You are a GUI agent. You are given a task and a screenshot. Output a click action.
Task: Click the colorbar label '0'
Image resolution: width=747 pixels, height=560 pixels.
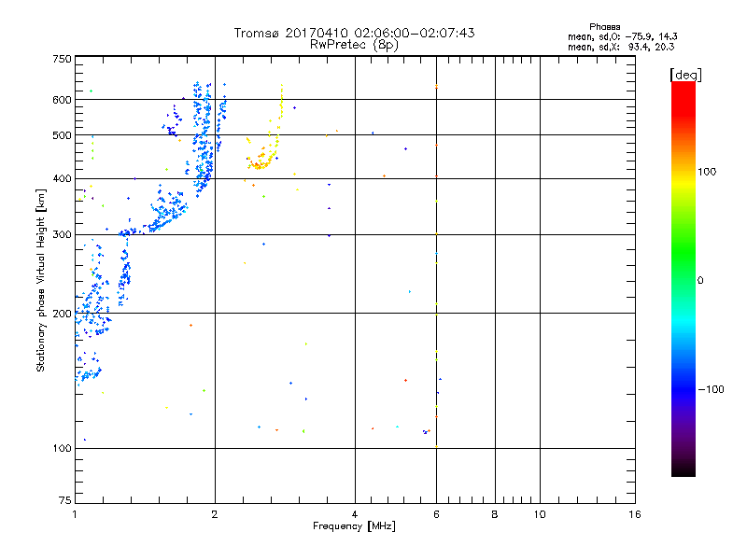(700, 281)
